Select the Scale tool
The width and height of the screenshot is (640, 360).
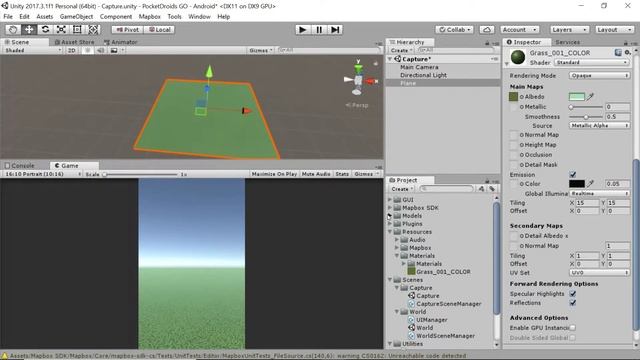61,30
